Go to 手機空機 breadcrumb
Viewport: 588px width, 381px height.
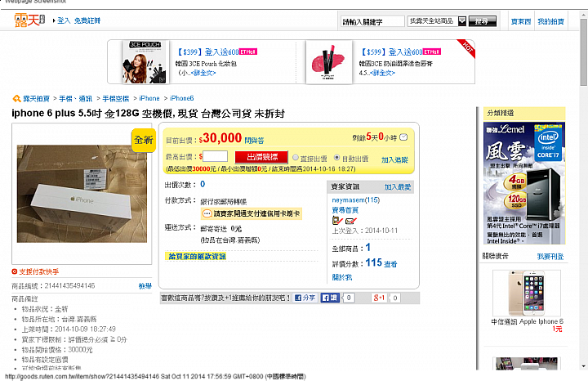115,99
